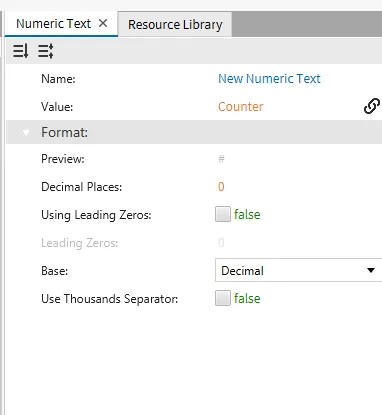Screen dimensions: 382x415
Task: Select the Numeric Text tab
Action: pyautogui.click(x=53, y=24)
